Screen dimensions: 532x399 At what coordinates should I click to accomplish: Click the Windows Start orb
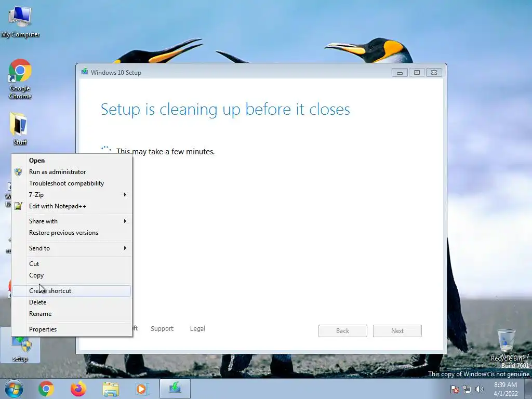[14, 389]
